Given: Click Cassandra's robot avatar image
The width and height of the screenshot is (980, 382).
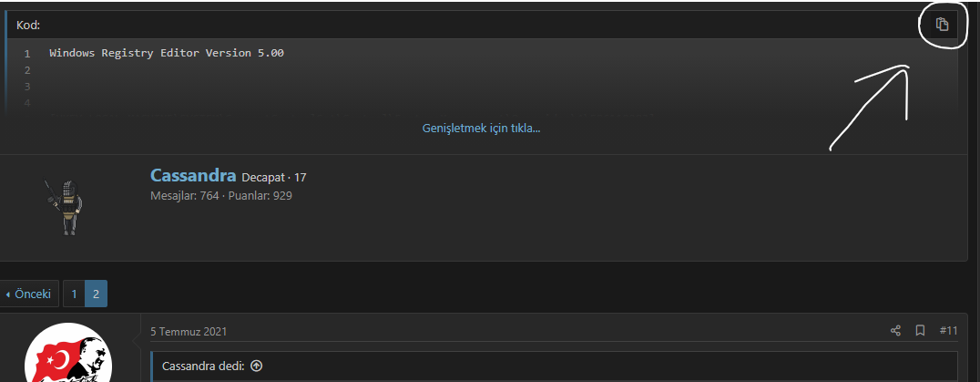Looking at the screenshot, I should [65, 207].
